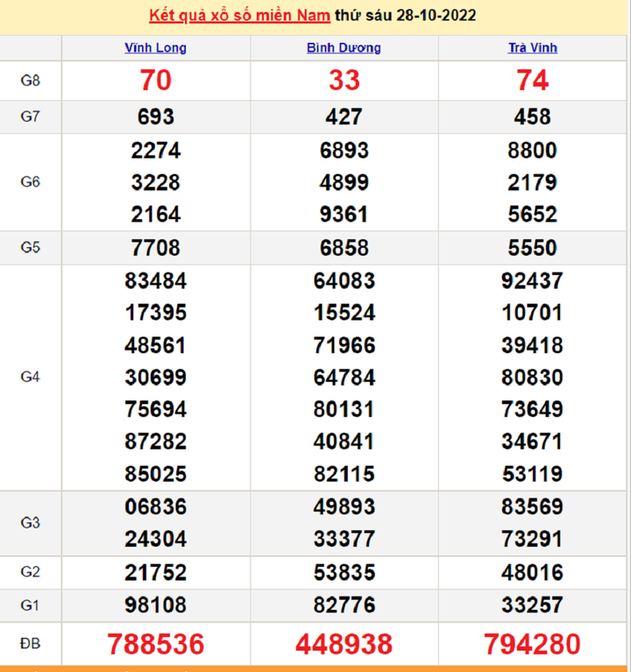Click the G3 result 33377

[x=344, y=539]
